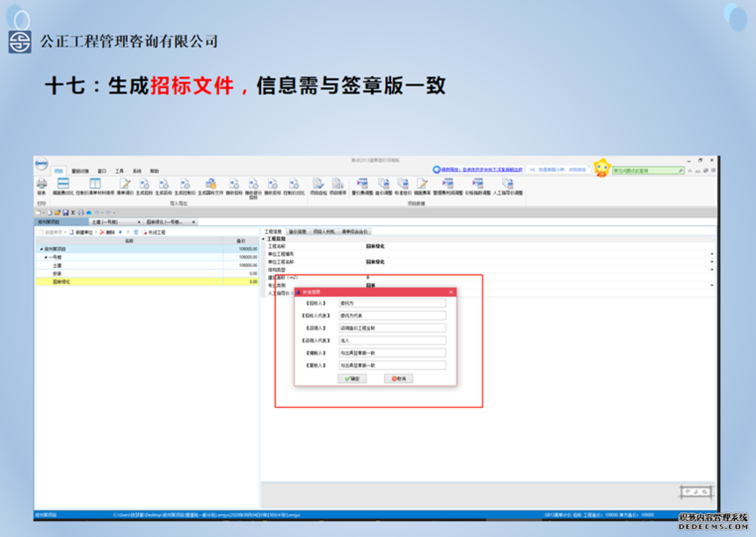
Task: Click the printer 报表 icon in the ribbon
Action: [x=42, y=183]
